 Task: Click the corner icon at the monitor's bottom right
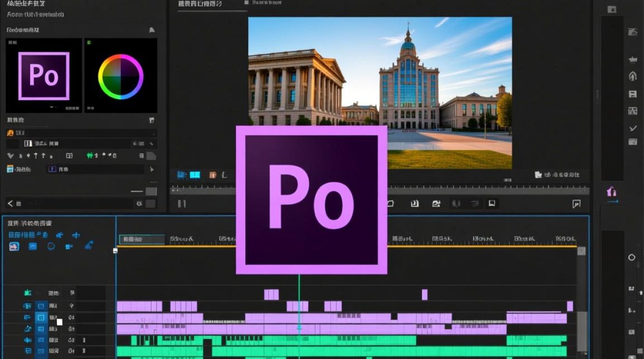coord(576,204)
